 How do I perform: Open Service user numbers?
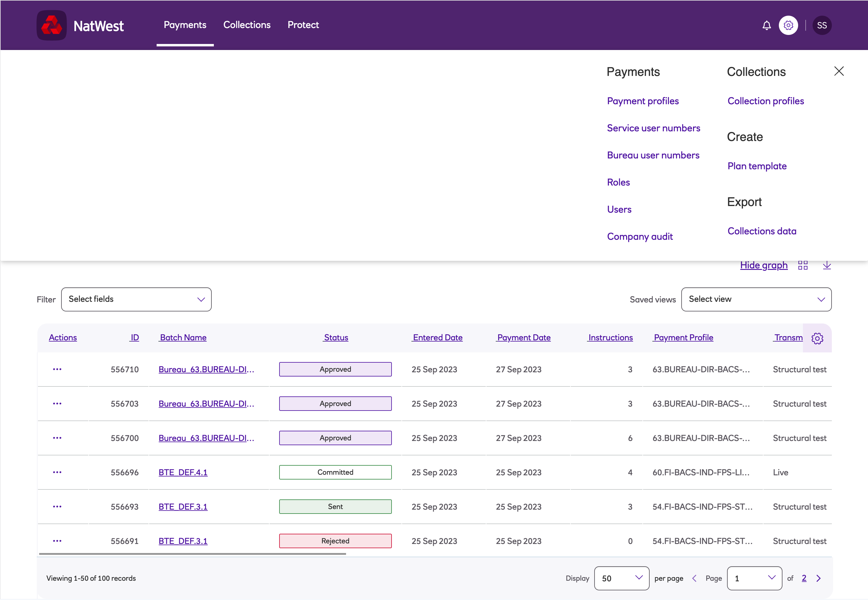point(653,128)
